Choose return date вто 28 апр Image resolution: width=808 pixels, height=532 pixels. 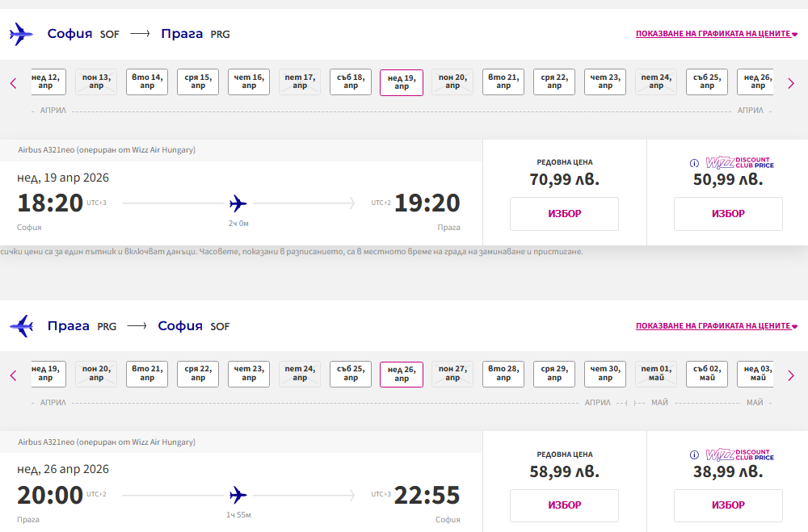point(503,374)
